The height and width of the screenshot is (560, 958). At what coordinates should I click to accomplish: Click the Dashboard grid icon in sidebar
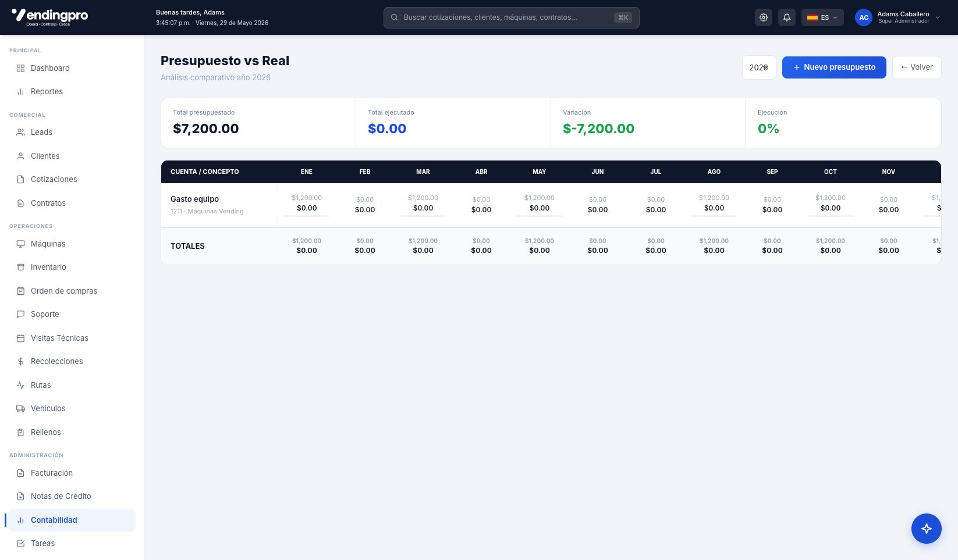pyautogui.click(x=20, y=68)
